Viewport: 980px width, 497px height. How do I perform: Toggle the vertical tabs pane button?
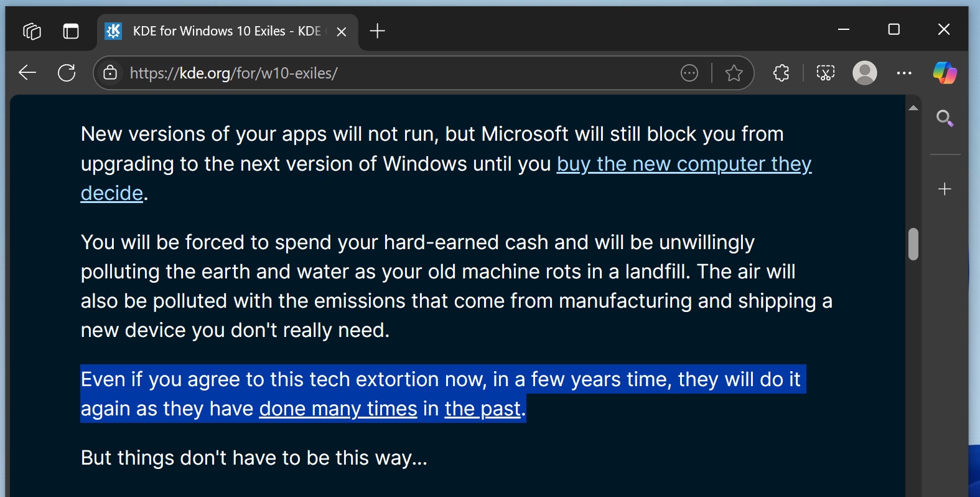pyautogui.click(x=71, y=31)
